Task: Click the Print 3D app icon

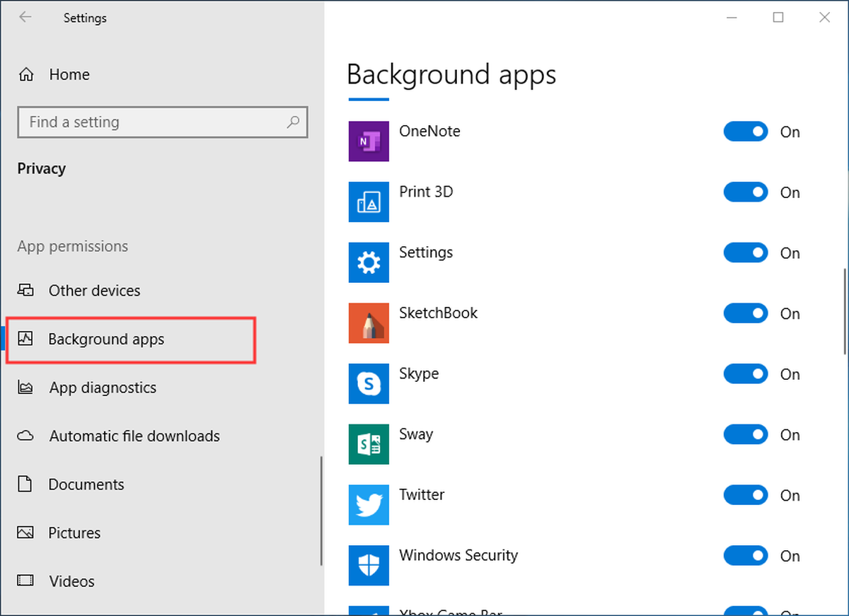Action: (369, 202)
